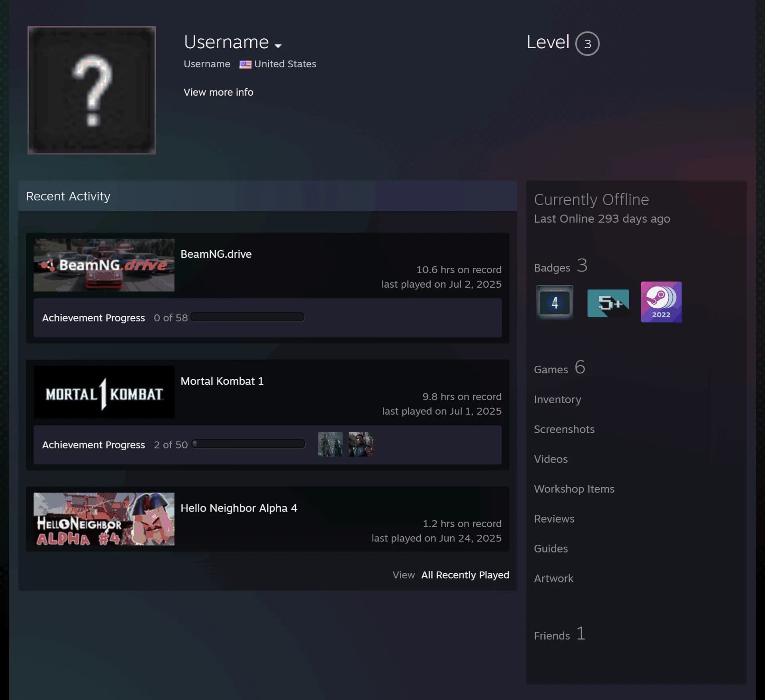
Task: Click the profile avatar question mark image
Action: [x=92, y=90]
